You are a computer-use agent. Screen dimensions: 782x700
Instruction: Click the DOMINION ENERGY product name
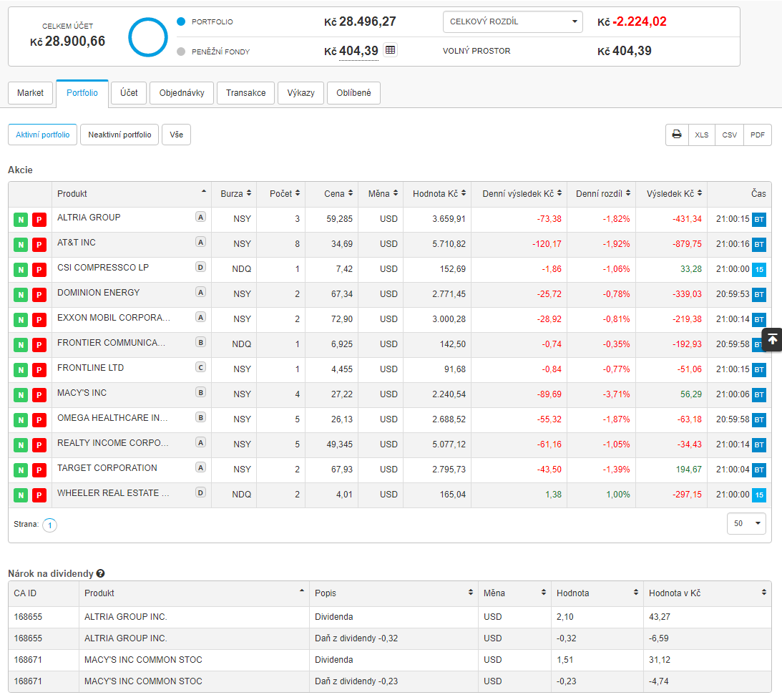[98, 292]
